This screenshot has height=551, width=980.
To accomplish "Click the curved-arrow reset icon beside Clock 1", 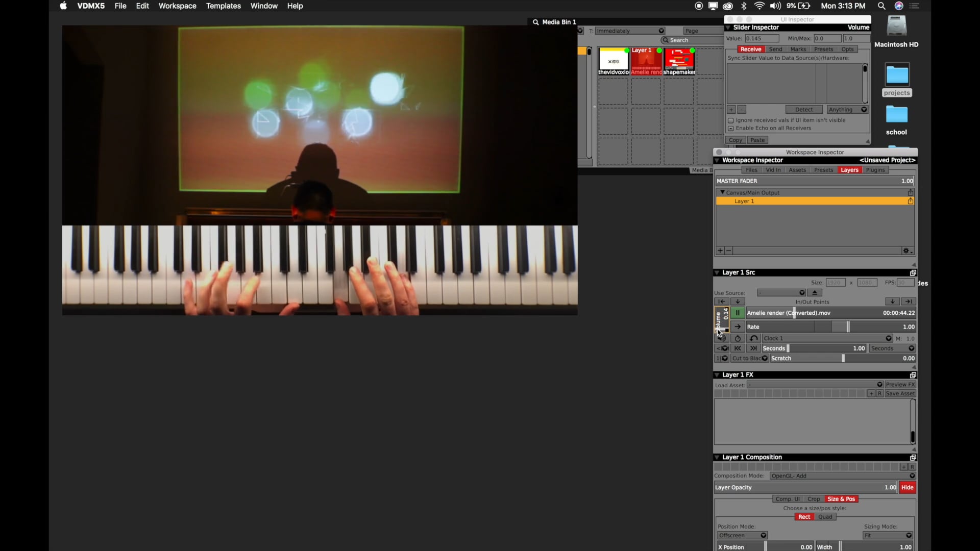I will pyautogui.click(x=753, y=338).
